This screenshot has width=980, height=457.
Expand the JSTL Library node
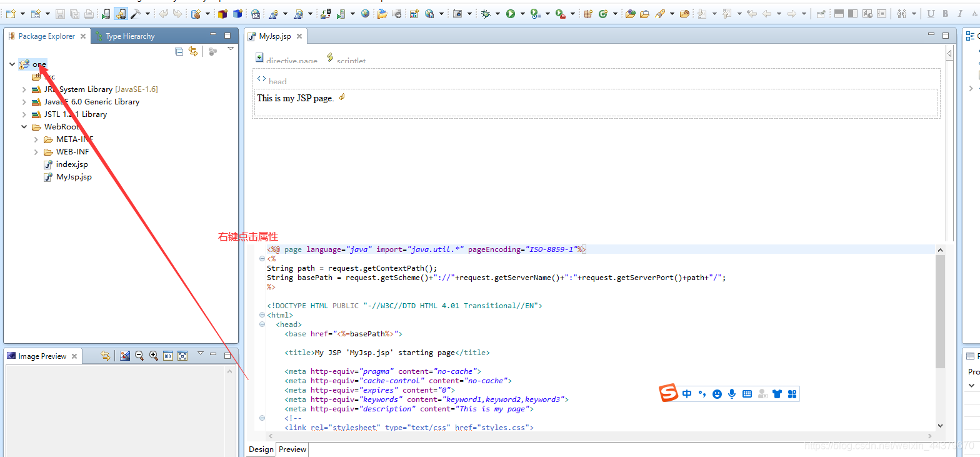(x=24, y=114)
